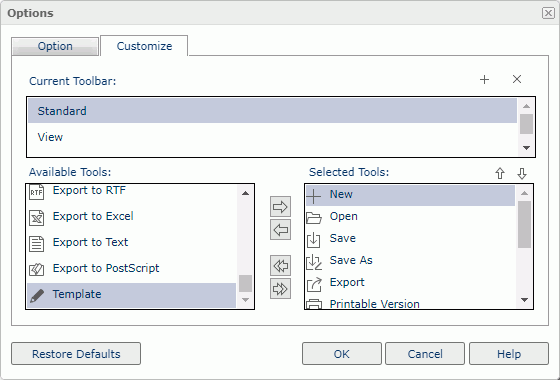The width and height of the screenshot is (560, 380).
Task: Click the Save As icon
Action: (x=314, y=262)
